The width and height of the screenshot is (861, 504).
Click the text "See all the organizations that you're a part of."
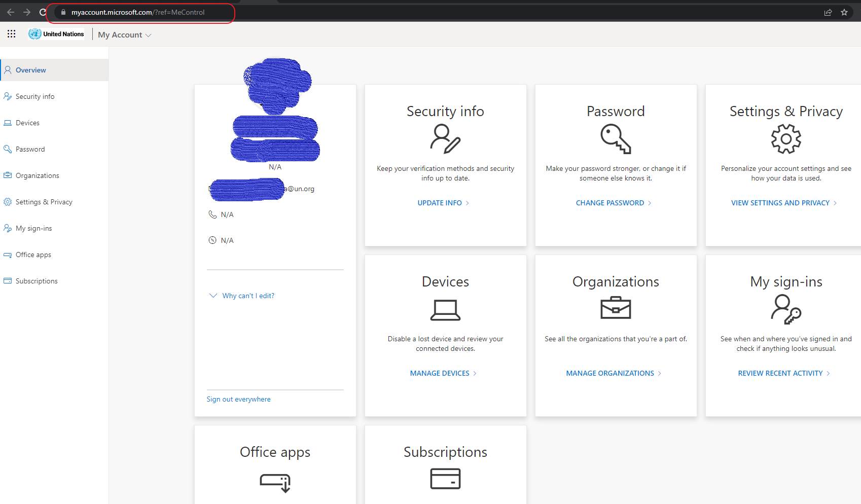[616, 339]
